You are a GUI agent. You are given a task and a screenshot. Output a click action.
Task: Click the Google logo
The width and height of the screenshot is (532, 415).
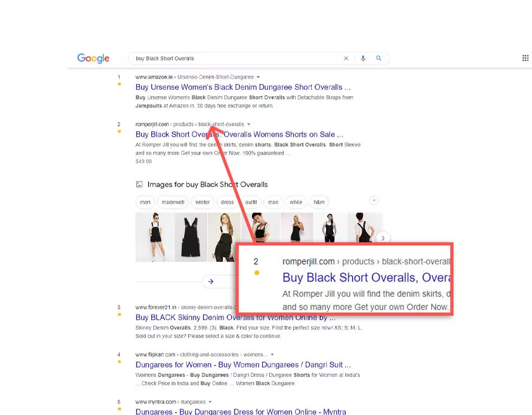tap(93, 58)
